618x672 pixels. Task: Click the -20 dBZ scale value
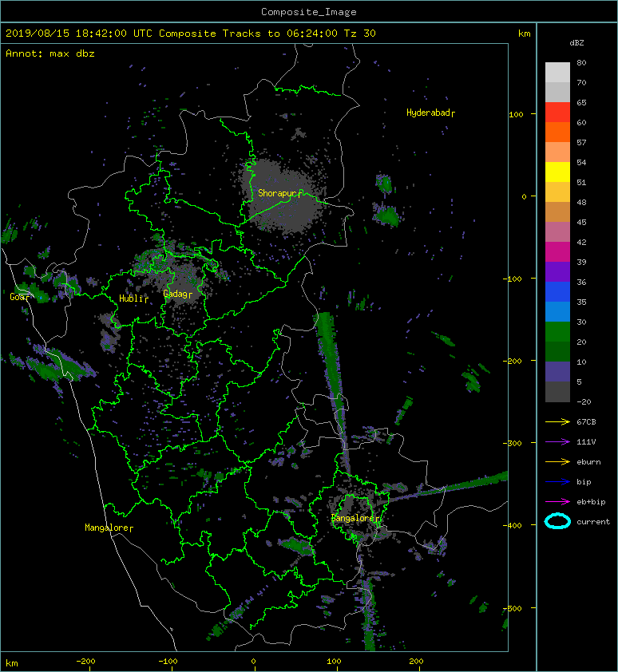pyautogui.click(x=584, y=402)
